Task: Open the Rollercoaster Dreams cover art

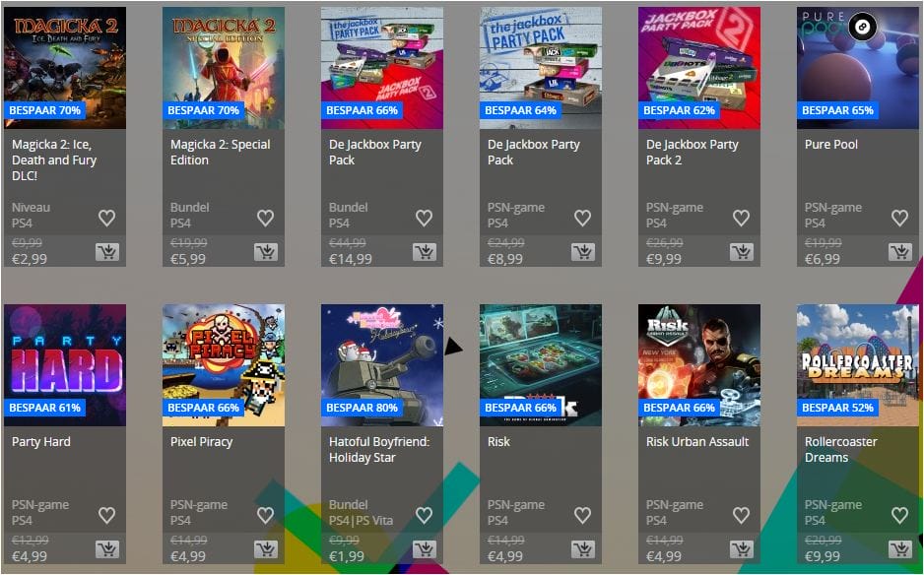Action: click(857, 365)
